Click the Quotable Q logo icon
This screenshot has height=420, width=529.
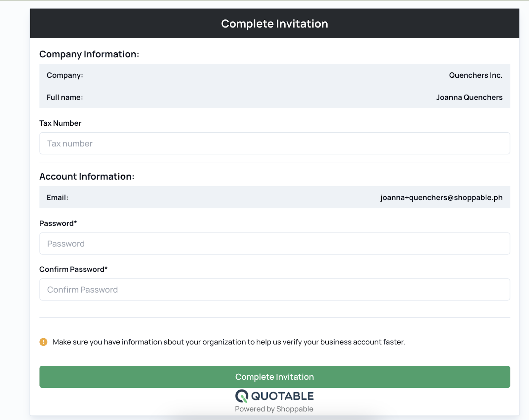click(x=242, y=396)
